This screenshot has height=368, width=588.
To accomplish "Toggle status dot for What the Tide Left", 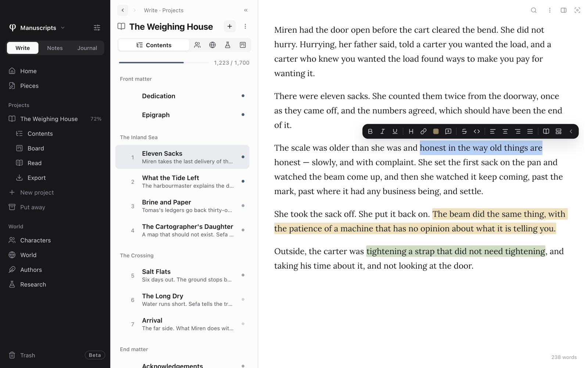I will pos(243,181).
